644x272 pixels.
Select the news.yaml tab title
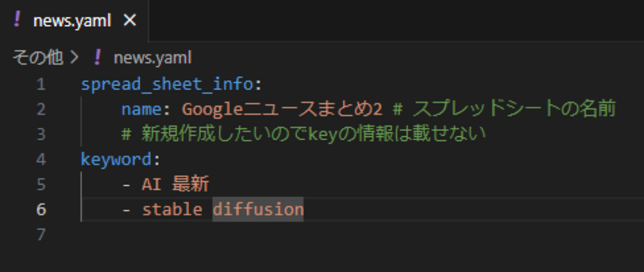coord(72,21)
